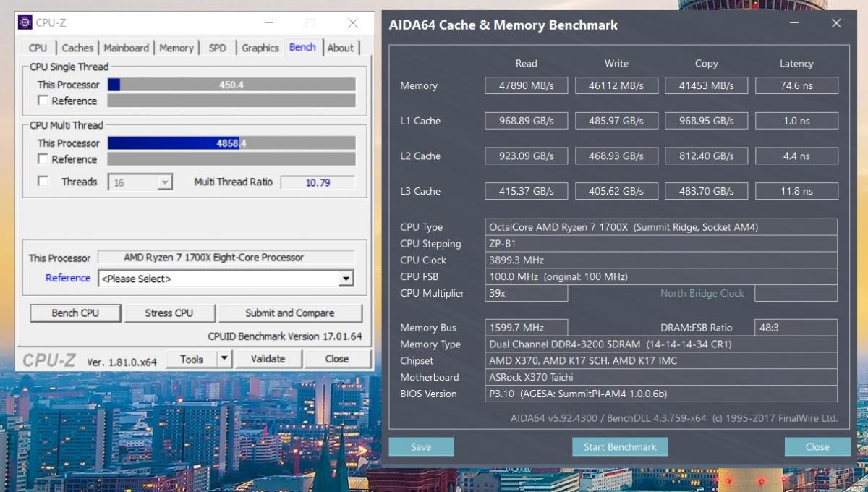Select the Bench tab

[302, 47]
